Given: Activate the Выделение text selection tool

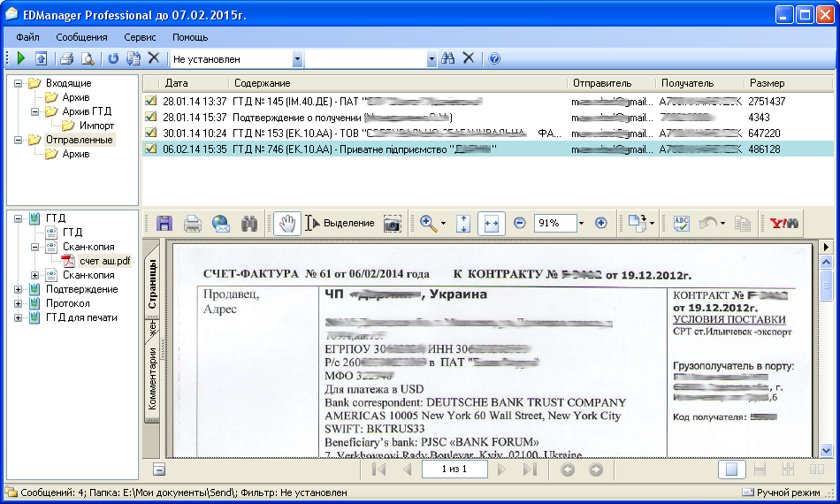Looking at the screenshot, I should click(340, 224).
